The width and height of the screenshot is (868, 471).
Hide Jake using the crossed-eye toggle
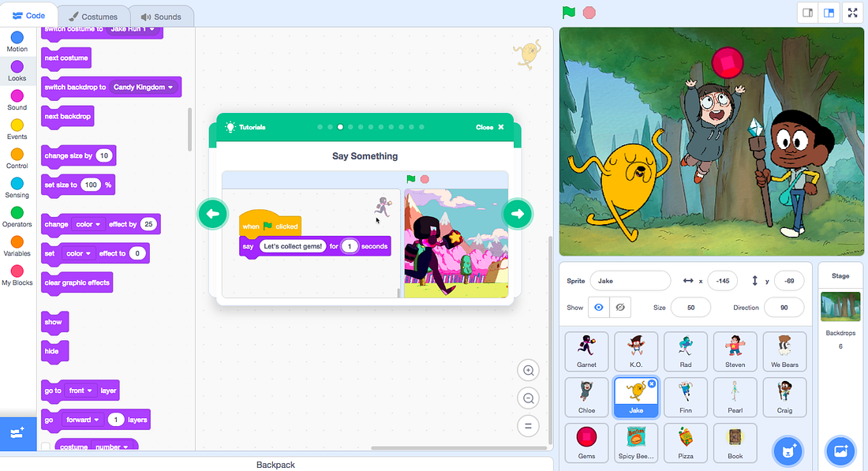coord(620,307)
